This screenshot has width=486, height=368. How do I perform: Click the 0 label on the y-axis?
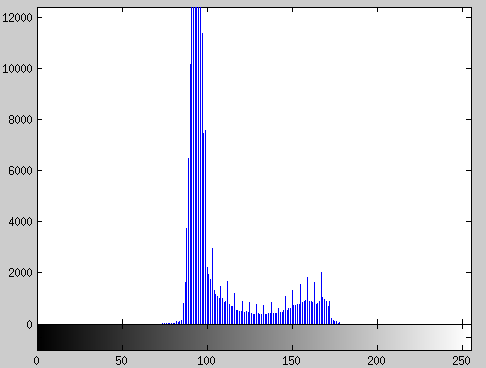tap(30, 324)
